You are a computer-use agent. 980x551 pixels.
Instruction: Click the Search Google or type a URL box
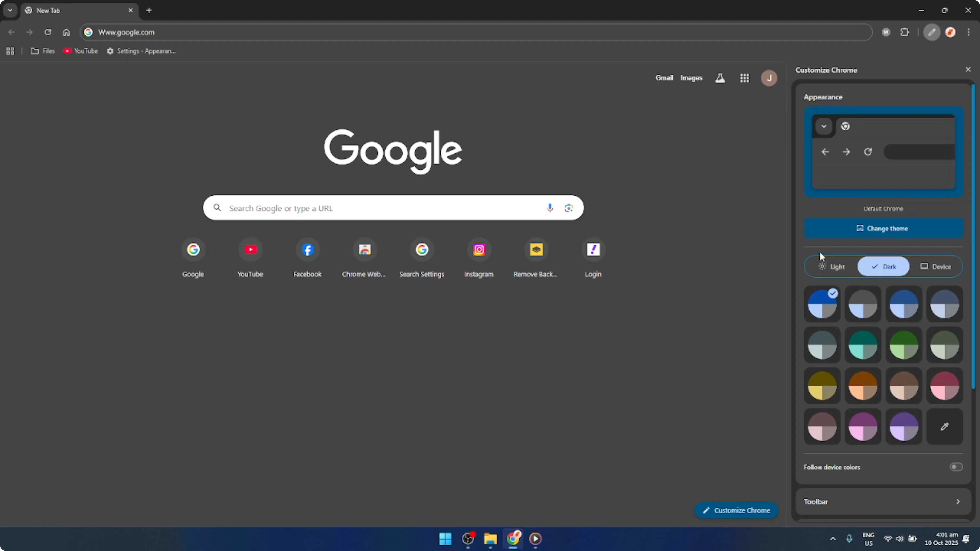pyautogui.click(x=393, y=208)
